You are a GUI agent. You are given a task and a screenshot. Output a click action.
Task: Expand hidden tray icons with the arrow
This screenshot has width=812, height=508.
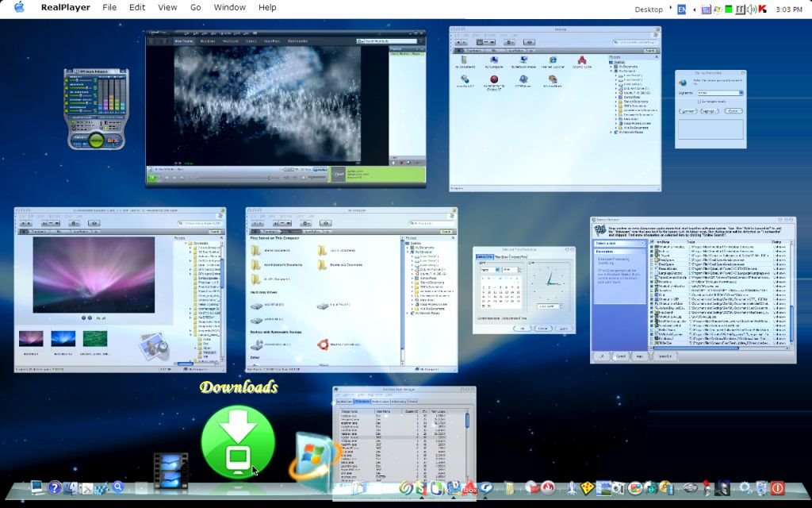tap(694, 9)
